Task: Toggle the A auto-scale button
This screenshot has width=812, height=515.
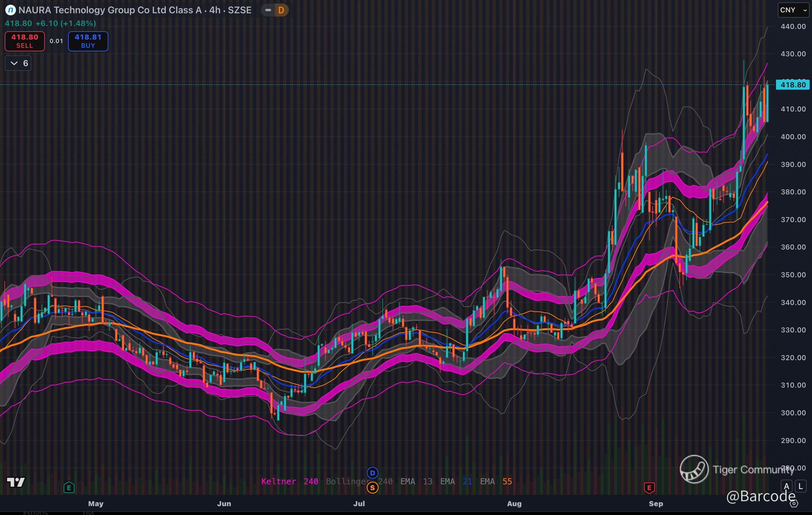Action: (x=786, y=486)
